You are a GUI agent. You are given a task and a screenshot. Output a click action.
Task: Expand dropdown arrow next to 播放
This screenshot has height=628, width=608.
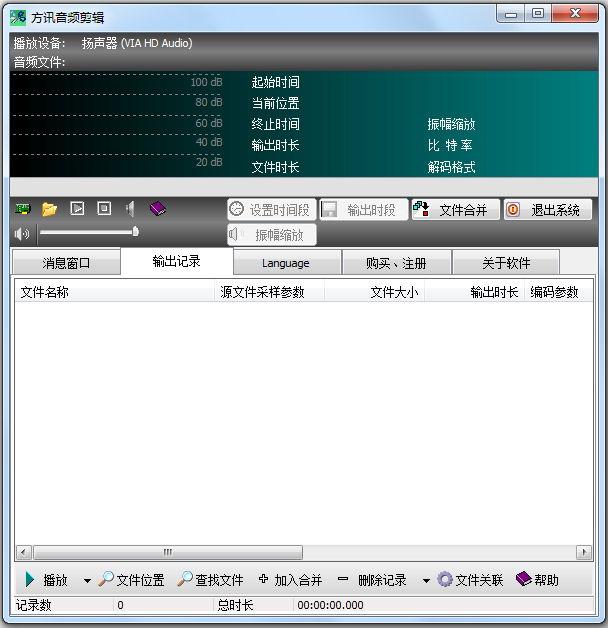tap(87, 580)
